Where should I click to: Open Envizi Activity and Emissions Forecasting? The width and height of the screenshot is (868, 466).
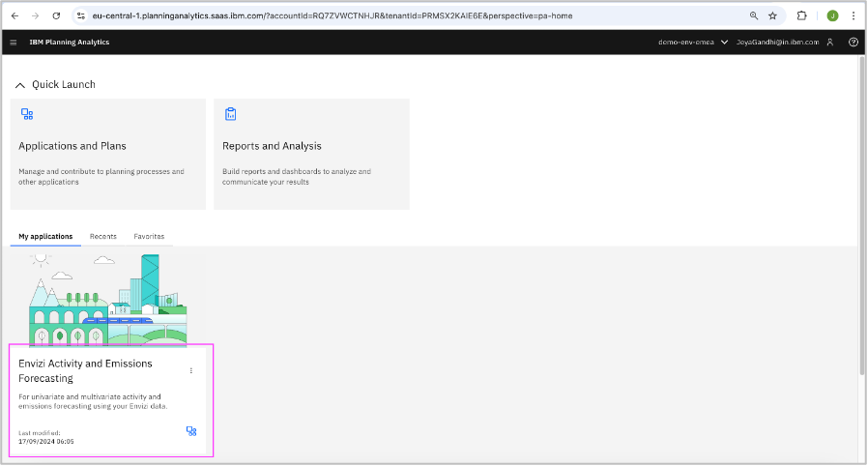(x=85, y=370)
